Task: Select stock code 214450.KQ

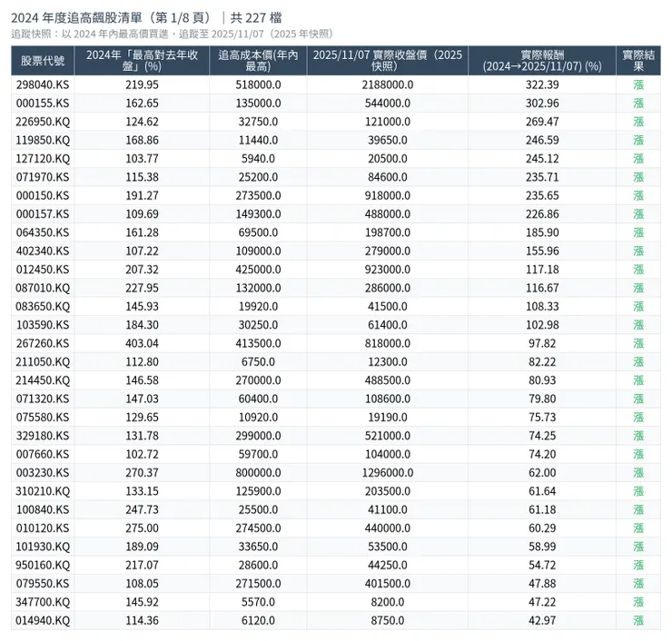Action: tap(43, 380)
